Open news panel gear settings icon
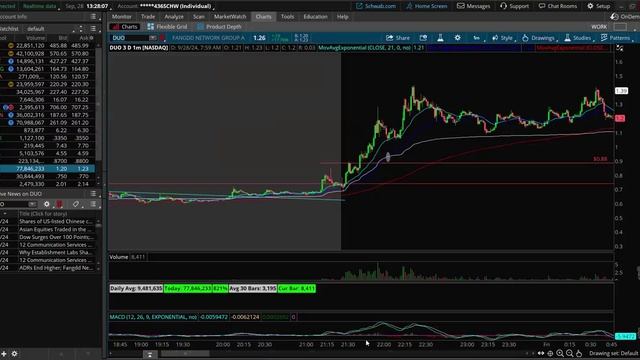 pyautogui.click(x=47, y=204)
